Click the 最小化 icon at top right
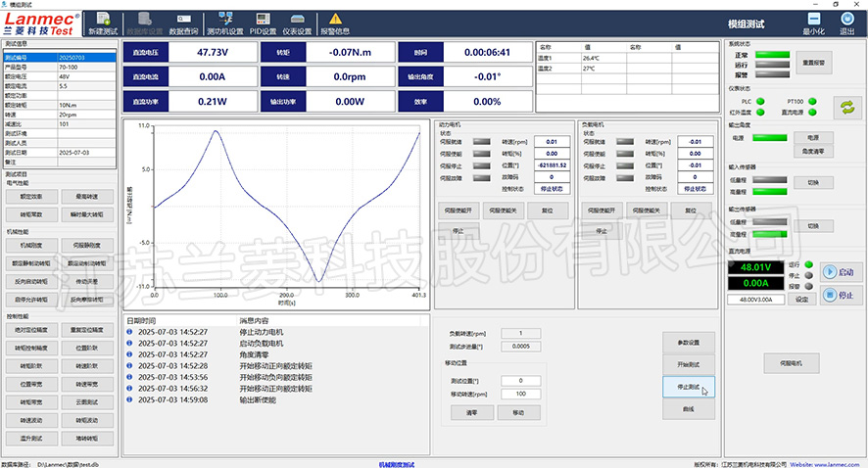The height and width of the screenshot is (468, 868). coord(814,23)
